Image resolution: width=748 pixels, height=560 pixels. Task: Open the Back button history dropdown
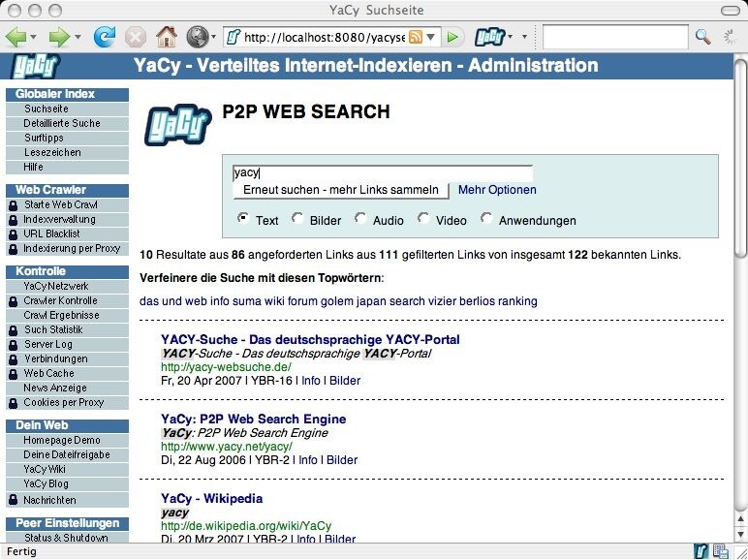point(33,37)
